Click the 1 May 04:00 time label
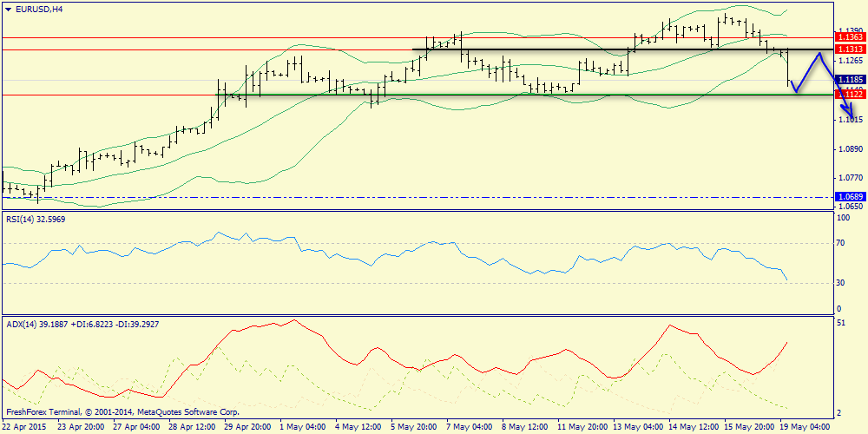 click(301, 427)
